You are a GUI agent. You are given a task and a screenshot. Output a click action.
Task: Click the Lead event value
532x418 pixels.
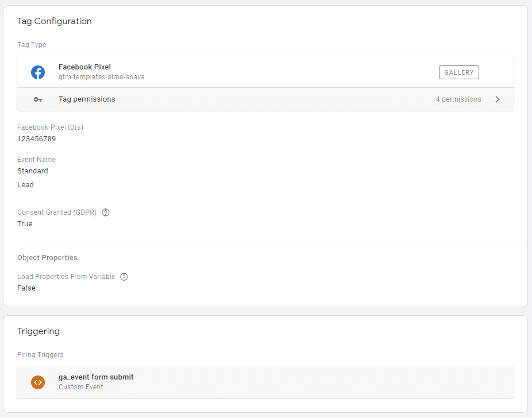point(25,185)
